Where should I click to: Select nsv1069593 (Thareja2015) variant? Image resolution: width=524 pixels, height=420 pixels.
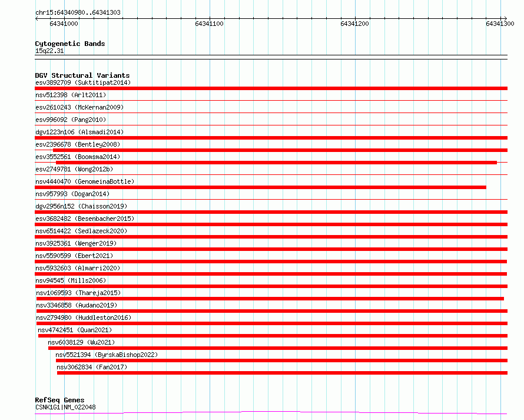78,293
